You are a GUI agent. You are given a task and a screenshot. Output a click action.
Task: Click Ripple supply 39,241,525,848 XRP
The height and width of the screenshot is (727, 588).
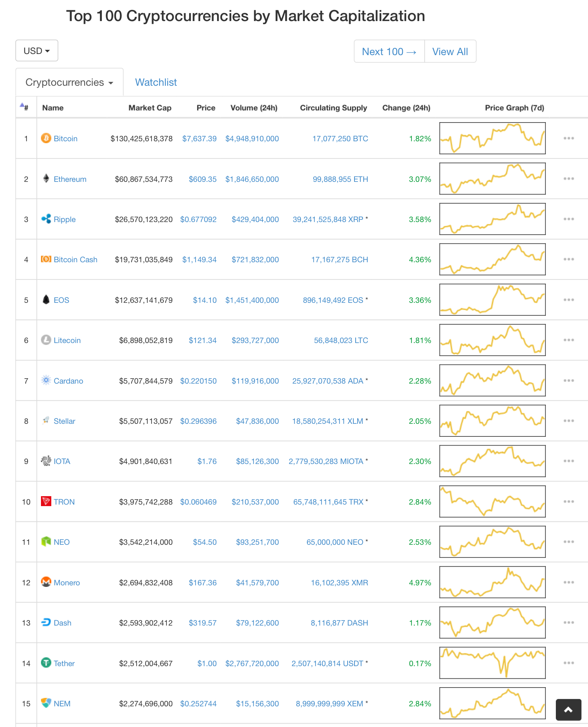pos(328,219)
